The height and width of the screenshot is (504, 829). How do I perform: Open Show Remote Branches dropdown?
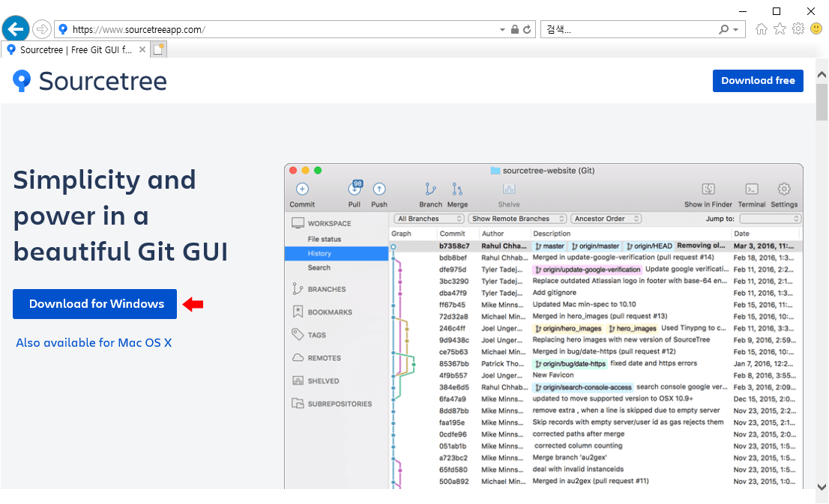pyautogui.click(x=517, y=219)
